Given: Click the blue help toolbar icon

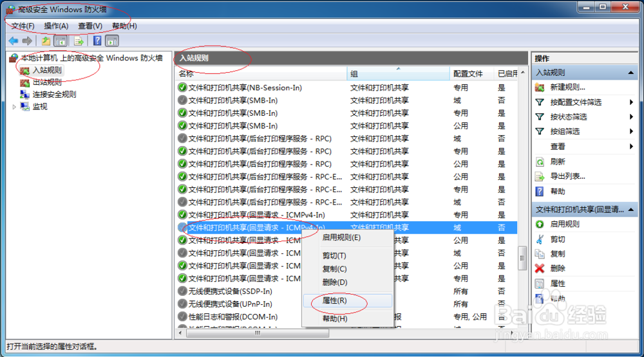Looking at the screenshot, I should point(97,41).
